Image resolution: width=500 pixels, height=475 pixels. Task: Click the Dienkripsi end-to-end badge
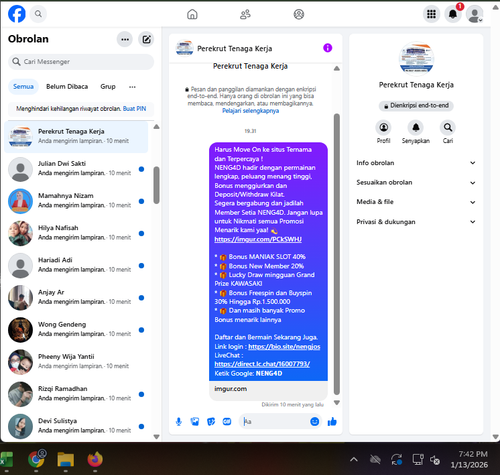(416, 106)
